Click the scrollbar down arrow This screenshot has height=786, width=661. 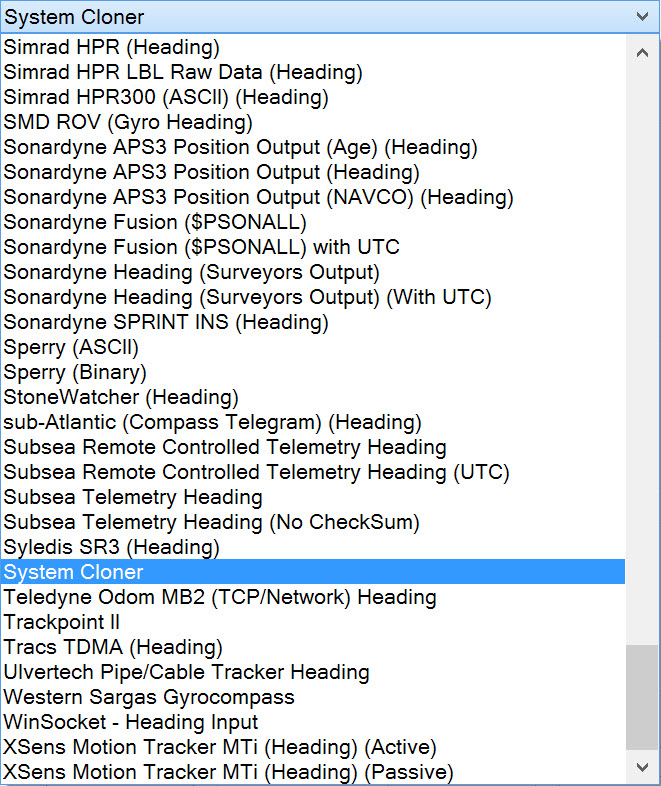pyautogui.click(x=642, y=766)
